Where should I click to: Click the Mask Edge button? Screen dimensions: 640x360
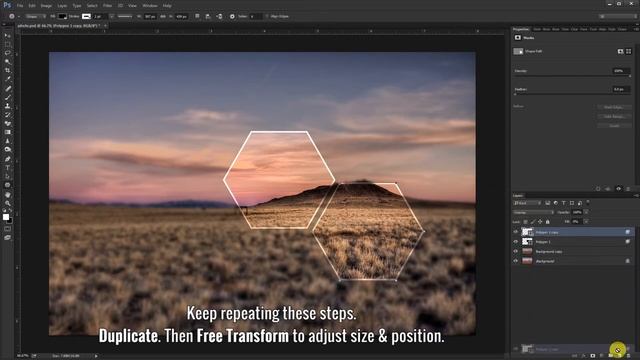(x=613, y=107)
